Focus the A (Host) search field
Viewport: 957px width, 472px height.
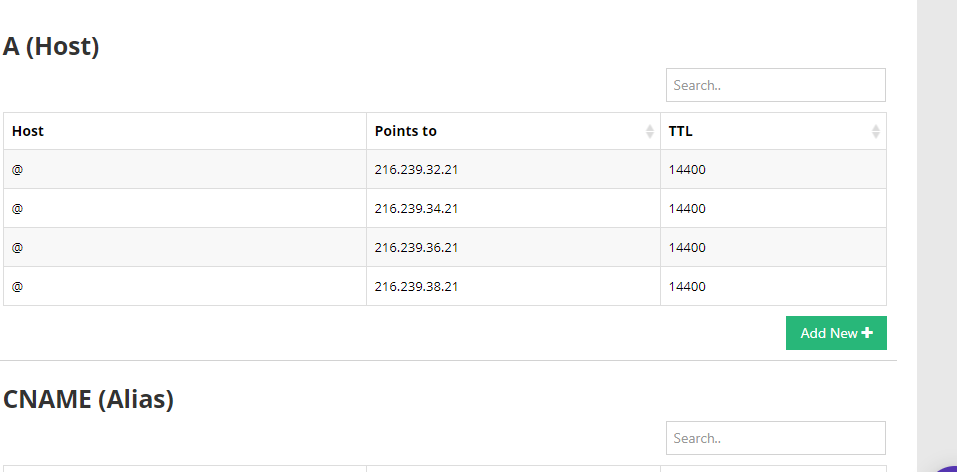[x=775, y=85]
